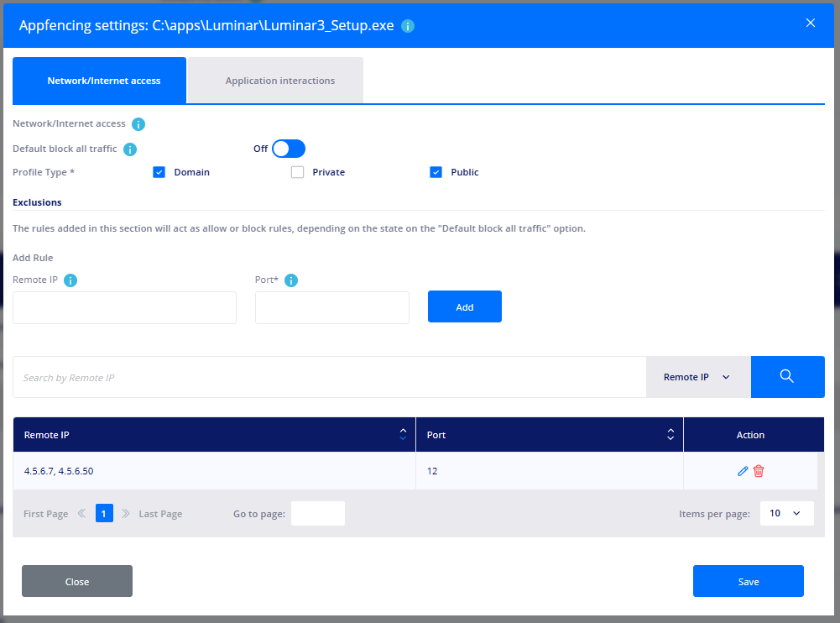The image size is (840, 623).
Task: Select the port value 12 cell
Action: coord(550,471)
